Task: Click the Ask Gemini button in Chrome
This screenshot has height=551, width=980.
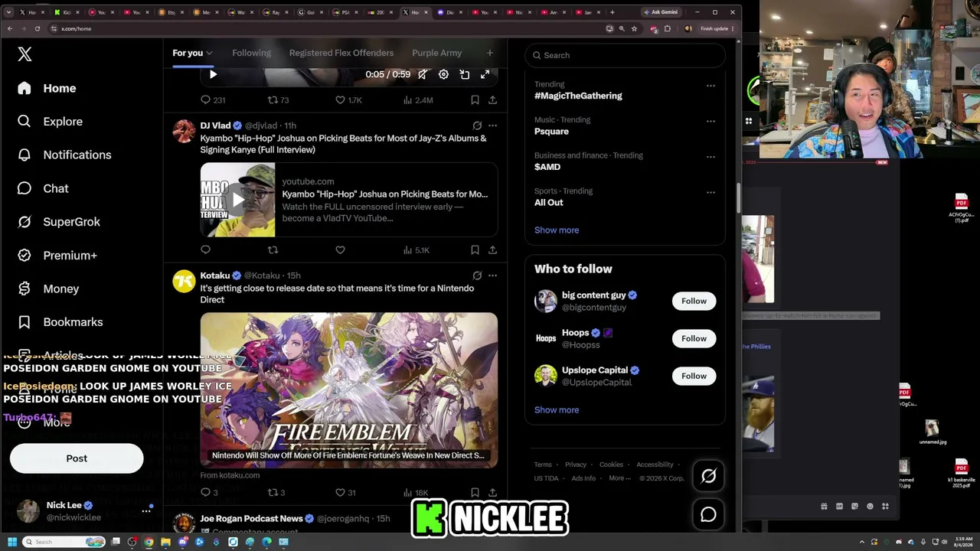Action: 661,12
